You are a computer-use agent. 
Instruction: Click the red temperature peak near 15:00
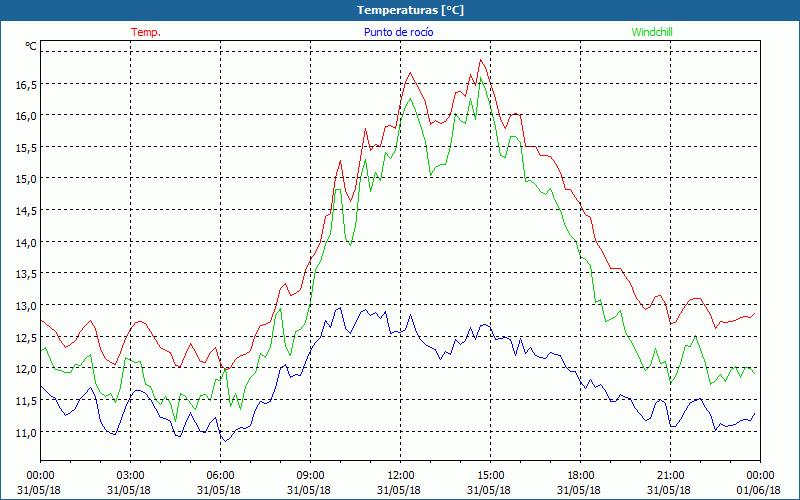coord(481,60)
